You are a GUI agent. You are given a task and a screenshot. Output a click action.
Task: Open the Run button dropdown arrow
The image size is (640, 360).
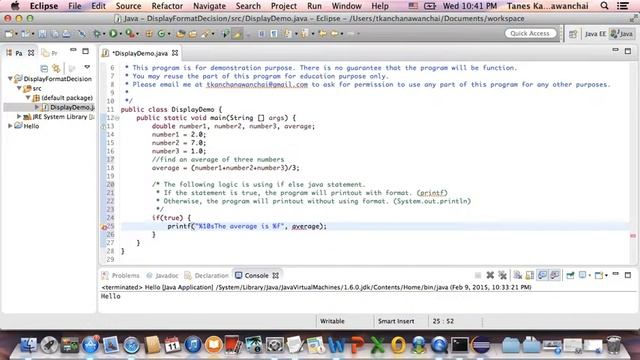point(121,34)
